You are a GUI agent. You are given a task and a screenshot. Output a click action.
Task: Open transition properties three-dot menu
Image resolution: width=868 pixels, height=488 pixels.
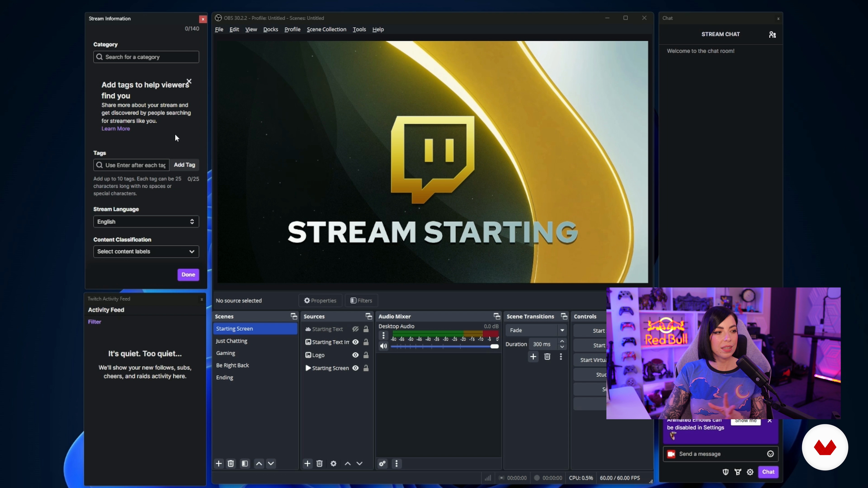(561, 356)
